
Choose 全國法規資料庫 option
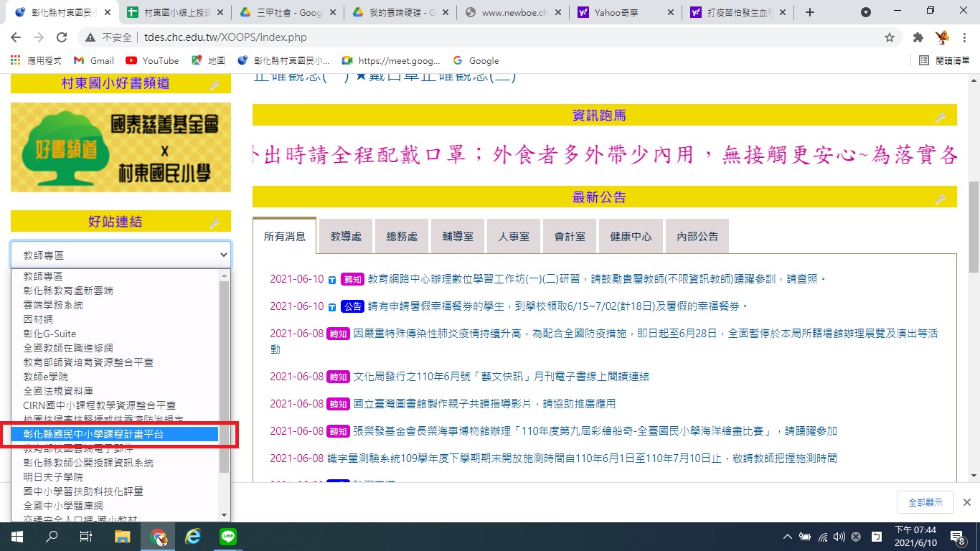[116, 391]
